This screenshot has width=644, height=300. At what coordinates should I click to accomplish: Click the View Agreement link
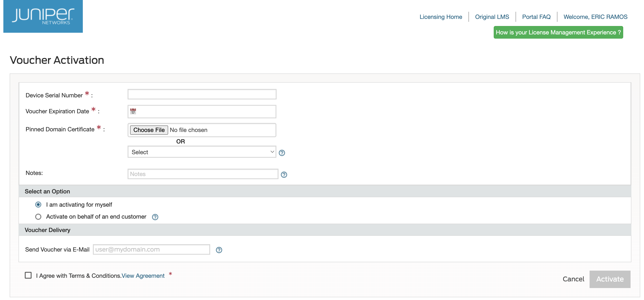pyautogui.click(x=143, y=276)
